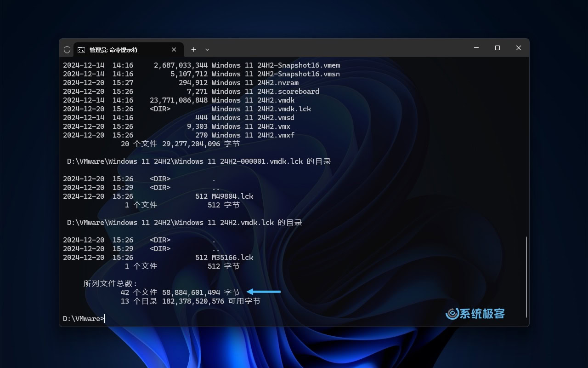This screenshot has width=588, height=368.
Task: Click the 2,687,033,344 file size value
Action: [181, 65]
